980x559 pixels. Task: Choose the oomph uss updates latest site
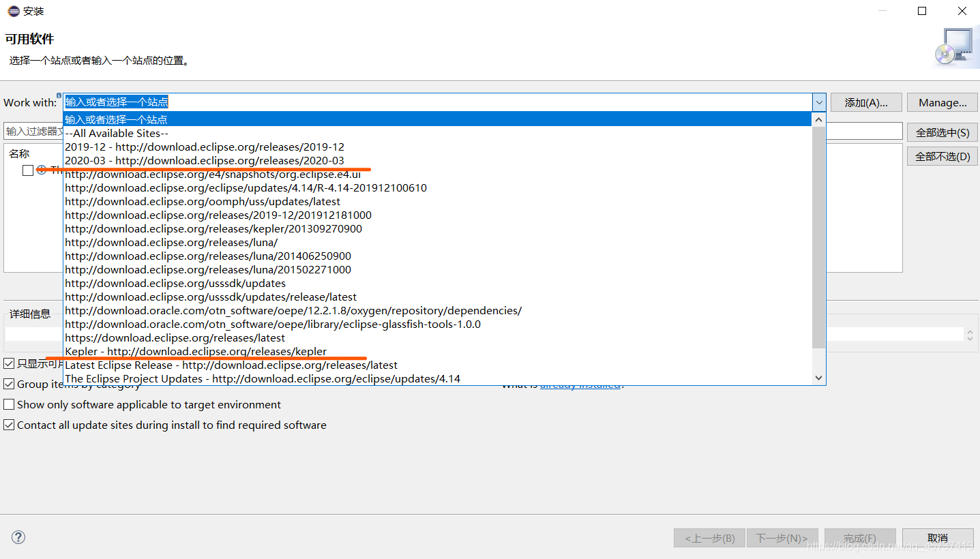[x=438, y=201]
